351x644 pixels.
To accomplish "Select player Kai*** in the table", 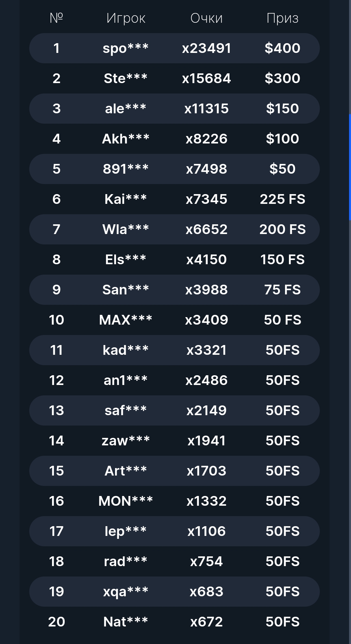I will [x=126, y=199].
